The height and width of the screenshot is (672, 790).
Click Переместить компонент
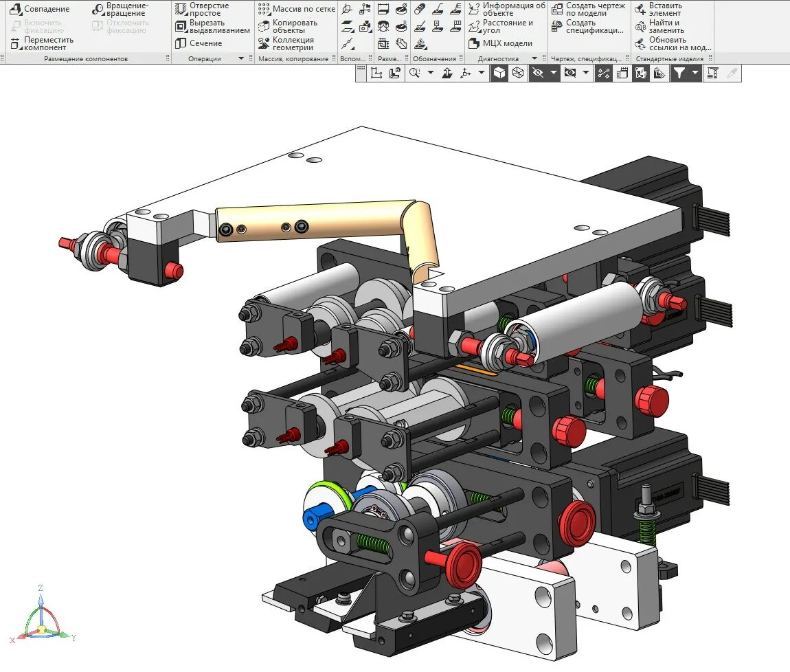pyautogui.click(x=42, y=44)
